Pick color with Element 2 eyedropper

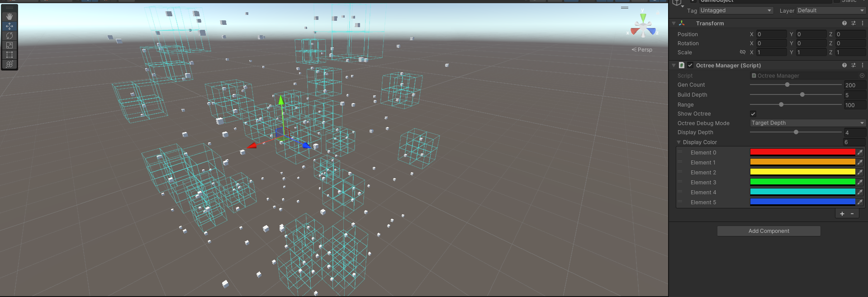(860, 172)
